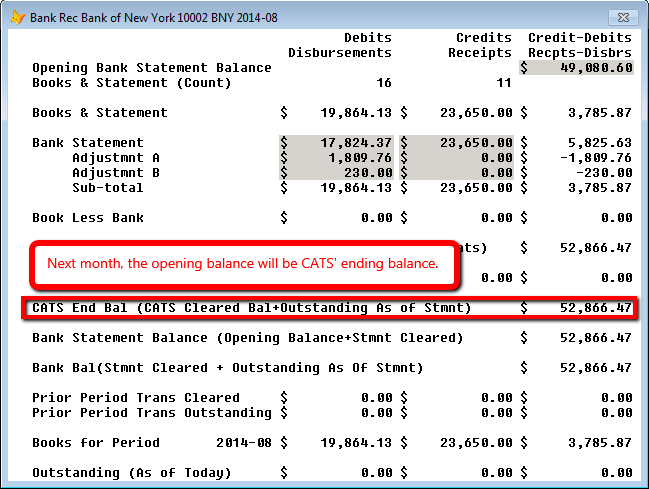This screenshot has width=649, height=489.
Task: Click Books for Period debits 19,864.13
Action: coord(356,443)
